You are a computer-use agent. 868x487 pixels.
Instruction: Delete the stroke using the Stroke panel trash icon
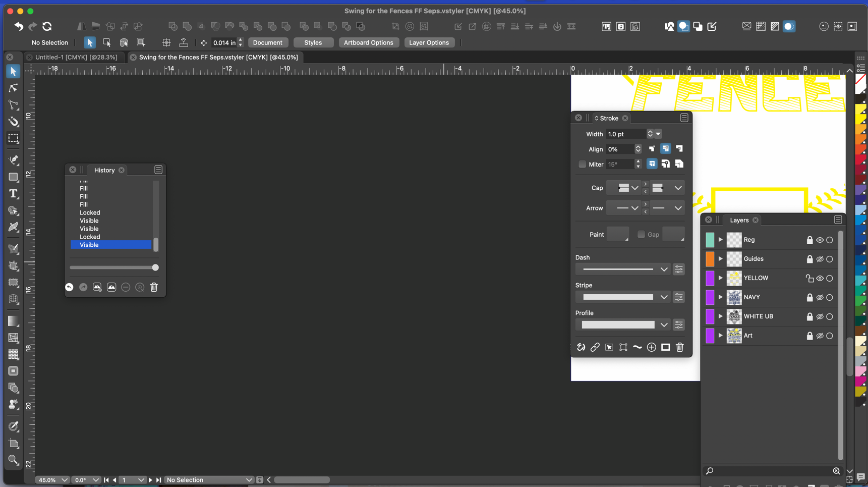click(679, 347)
